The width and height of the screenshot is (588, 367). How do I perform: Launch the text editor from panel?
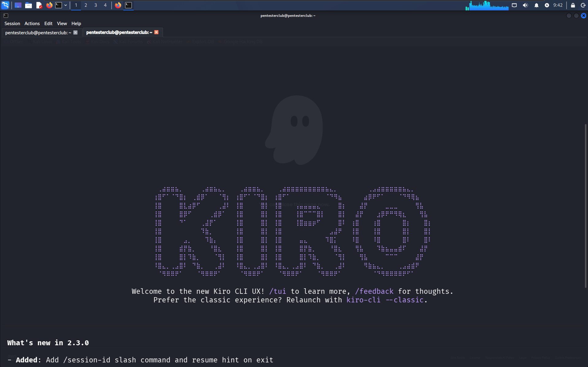point(39,5)
